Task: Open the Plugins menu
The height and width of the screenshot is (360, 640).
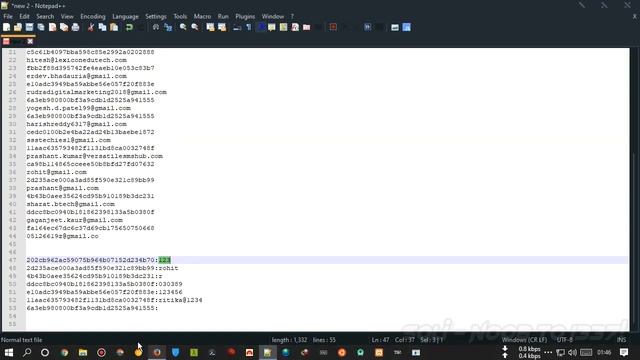Action: point(245,16)
